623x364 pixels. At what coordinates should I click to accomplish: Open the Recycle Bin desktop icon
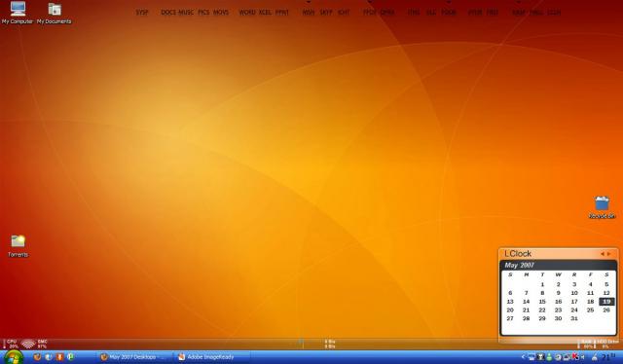(602, 207)
